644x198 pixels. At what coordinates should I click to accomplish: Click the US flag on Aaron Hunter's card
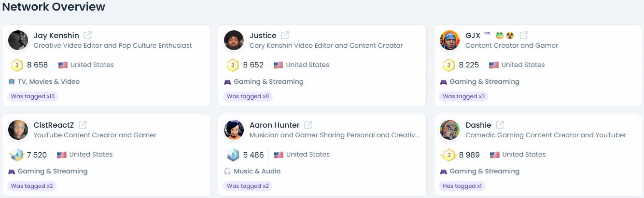click(279, 155)
